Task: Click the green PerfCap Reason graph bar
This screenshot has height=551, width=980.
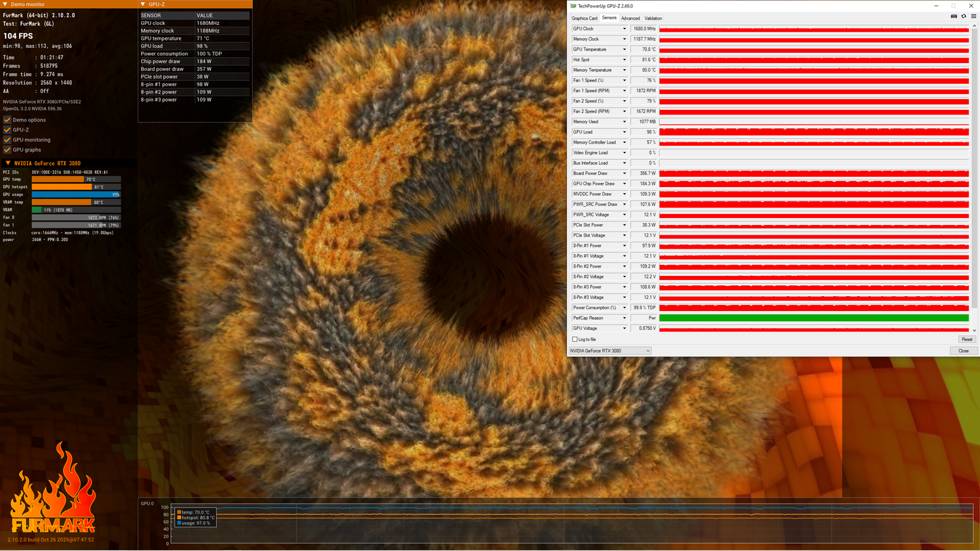Action: [814, 318]
